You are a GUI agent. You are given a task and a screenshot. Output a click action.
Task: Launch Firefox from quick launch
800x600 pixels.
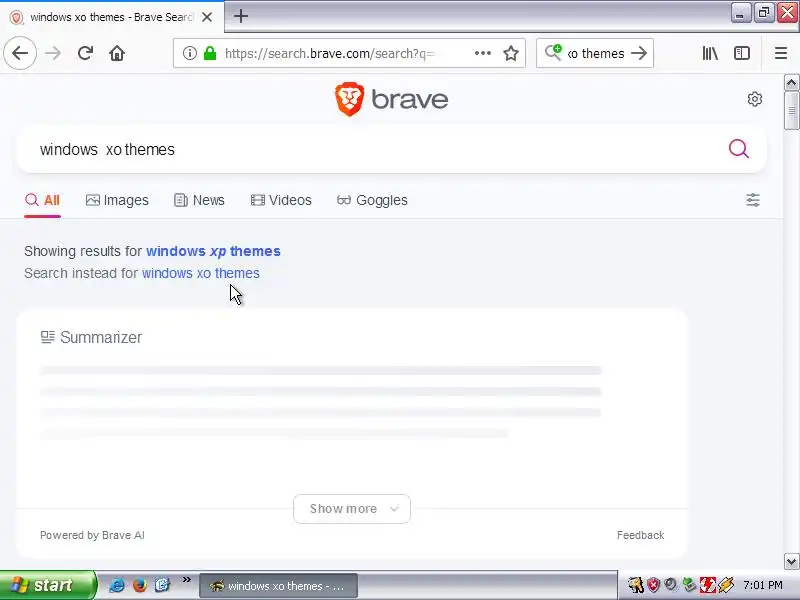pos(139,585)
